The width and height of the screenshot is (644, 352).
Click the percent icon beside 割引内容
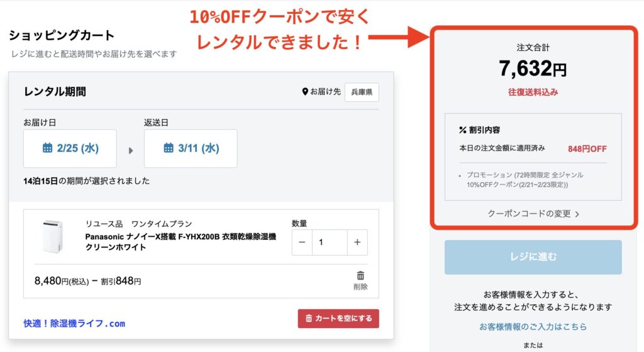(463, 130)
